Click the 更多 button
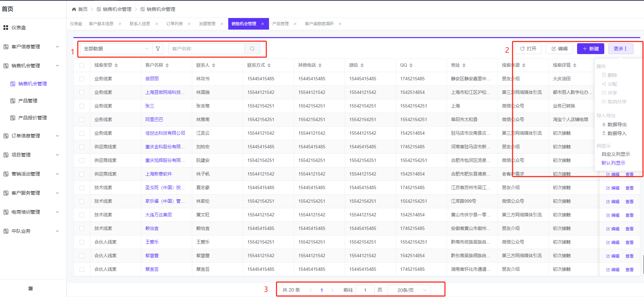The width and height of the screenshot is (644, 297). [621, 49]
